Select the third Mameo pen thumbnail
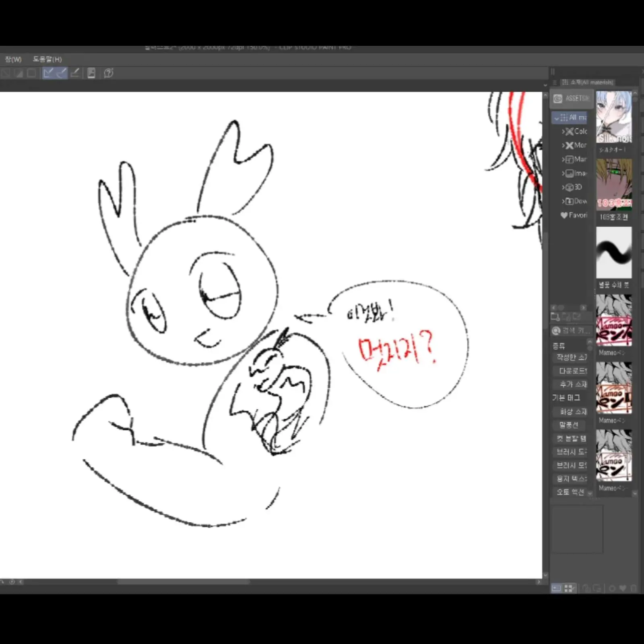 tap(614, 456)
